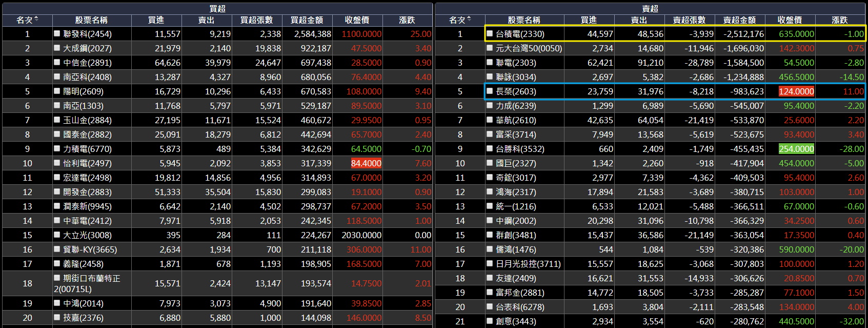
Task: Click 股票名稱 header in the 賣超 table
Action: click(524, 20)
